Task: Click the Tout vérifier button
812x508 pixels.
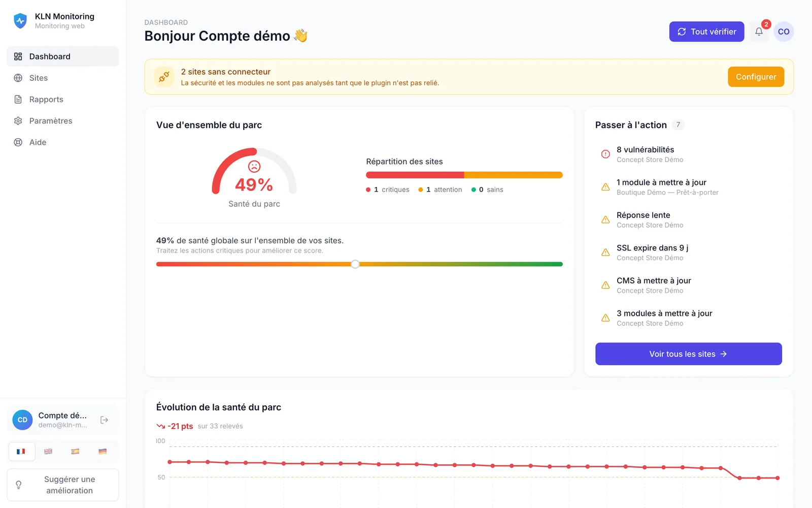Action: 706,31
